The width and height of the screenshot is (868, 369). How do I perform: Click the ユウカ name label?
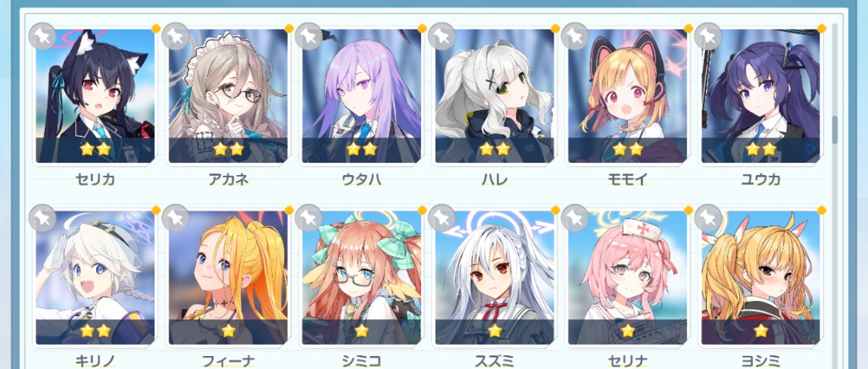coord(760,179)
